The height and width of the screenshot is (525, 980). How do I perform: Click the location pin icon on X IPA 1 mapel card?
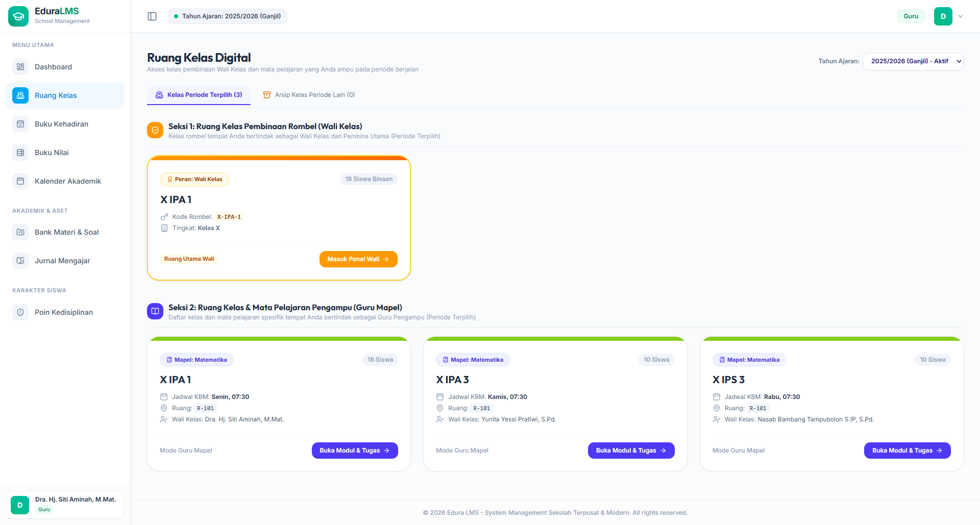pyautogui.click(x=164, y=408)
